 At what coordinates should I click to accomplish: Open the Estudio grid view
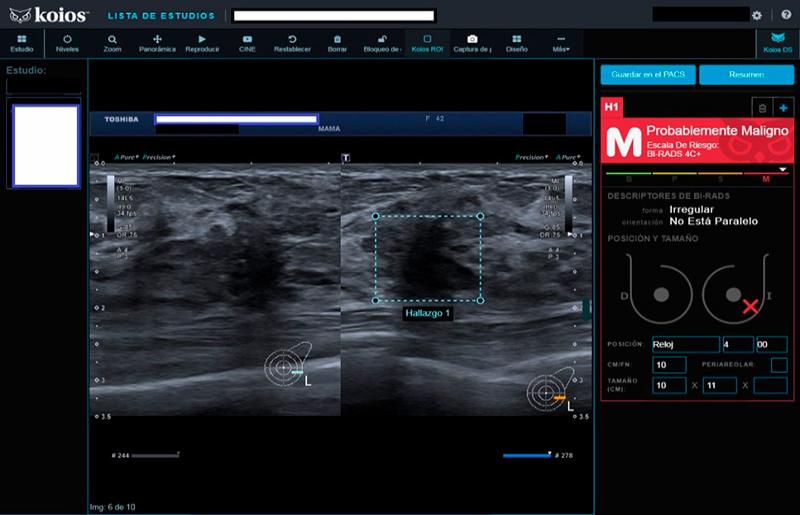22,43
